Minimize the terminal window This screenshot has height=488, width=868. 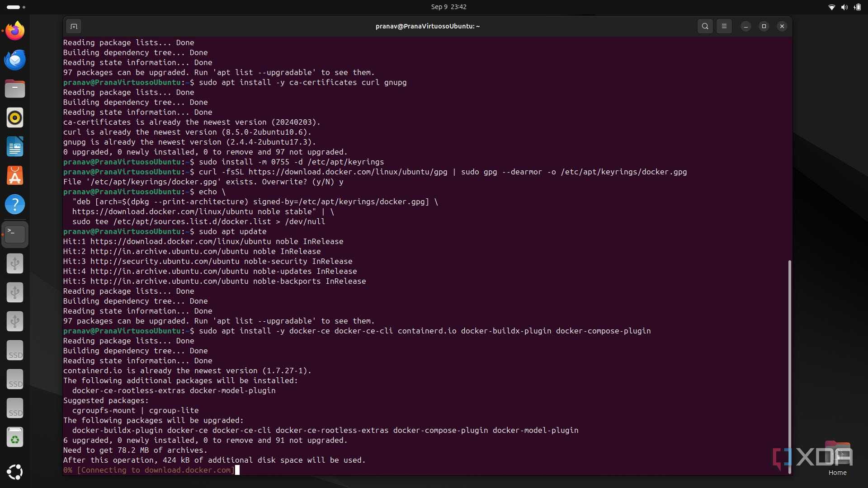tap(746, 26)
